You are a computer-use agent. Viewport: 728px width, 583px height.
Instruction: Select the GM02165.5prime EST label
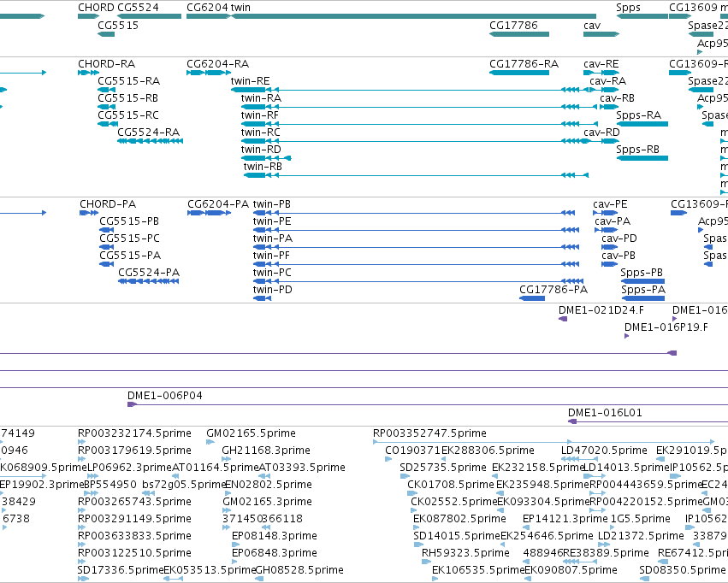click(252, 433)
